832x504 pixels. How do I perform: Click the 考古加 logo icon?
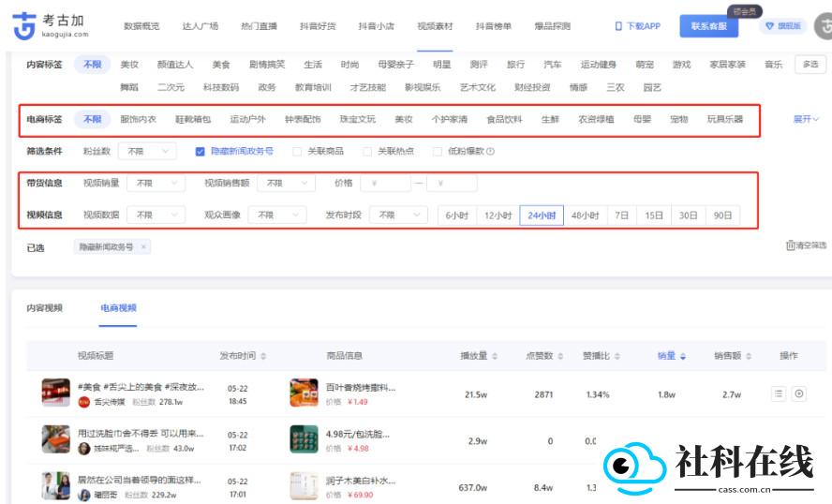click(x=23, y=26)
